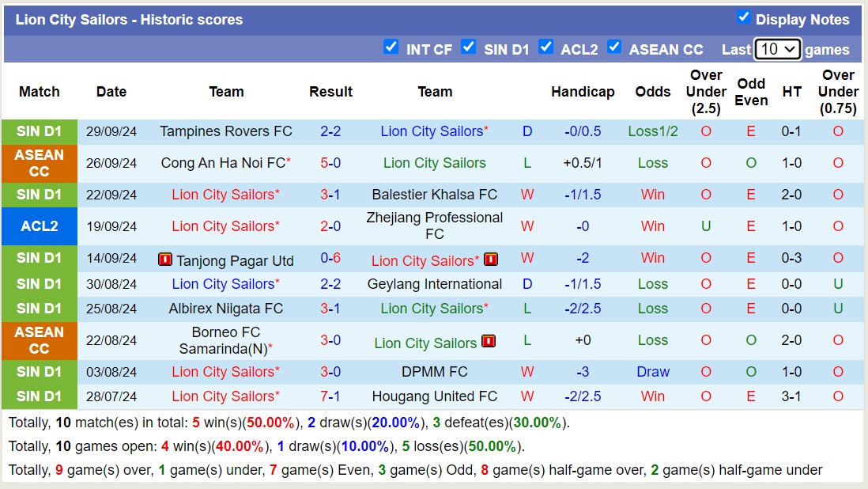The width and height of the screenshot is (868, 489).
Task: Click the Draw odds link in the DPMM FC row
Action: coord(653,372)
